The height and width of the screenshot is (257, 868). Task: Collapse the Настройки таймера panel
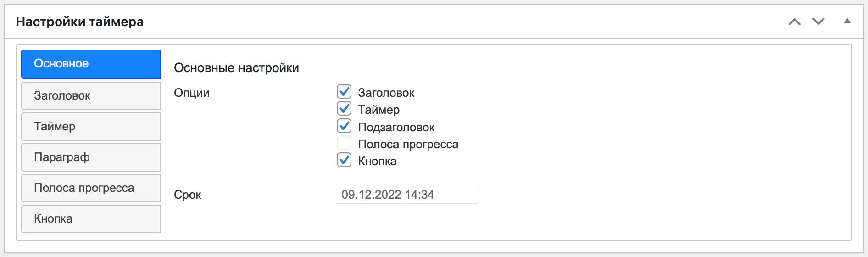[847, 21]
